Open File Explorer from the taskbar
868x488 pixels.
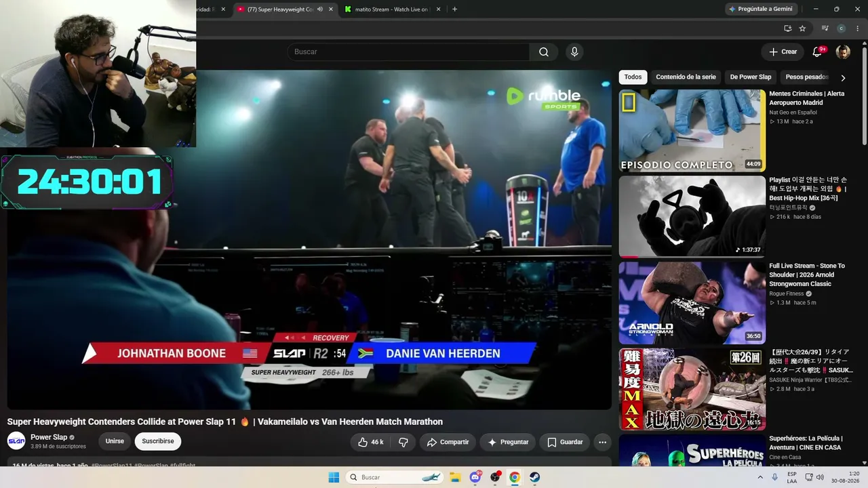pos(455,477)
